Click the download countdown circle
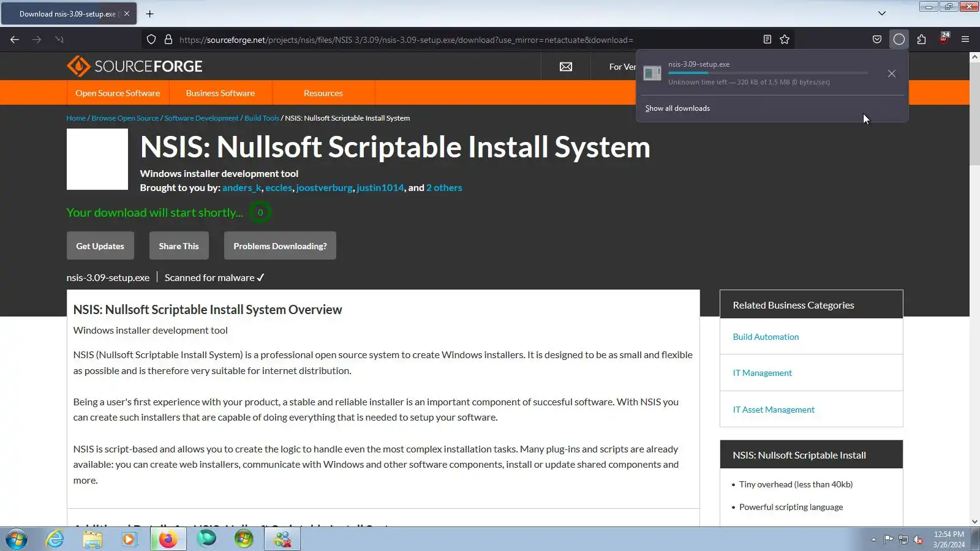This screenshot has height=551, width=980. point(260,212)
